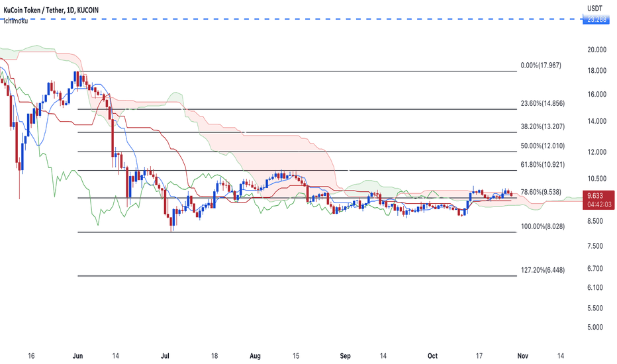This screenshot has width=617, height=364.
Task: Click the red 9.633 current price label
Action: (x=595, y=196)
